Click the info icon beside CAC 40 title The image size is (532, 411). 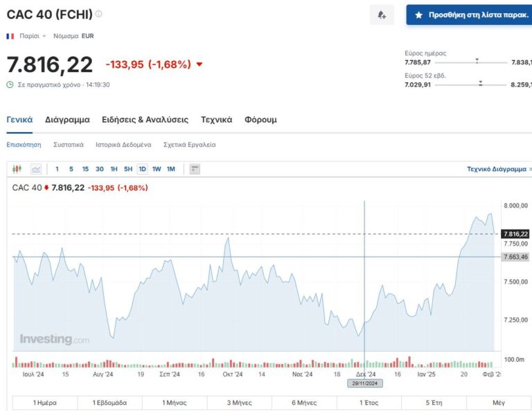point(98,14)
